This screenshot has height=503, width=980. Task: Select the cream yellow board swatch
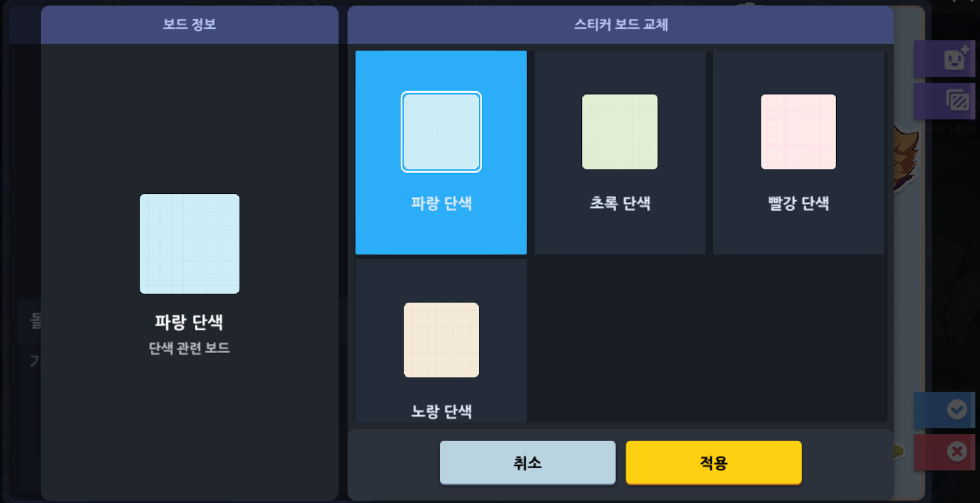[x=441, y=340]
